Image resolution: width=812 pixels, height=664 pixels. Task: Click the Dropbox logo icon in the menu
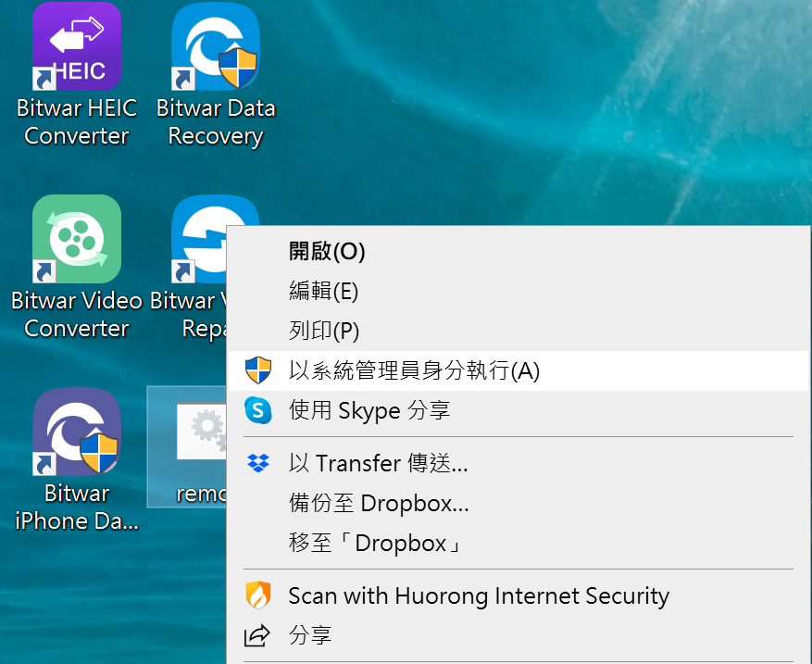[258, 463]
